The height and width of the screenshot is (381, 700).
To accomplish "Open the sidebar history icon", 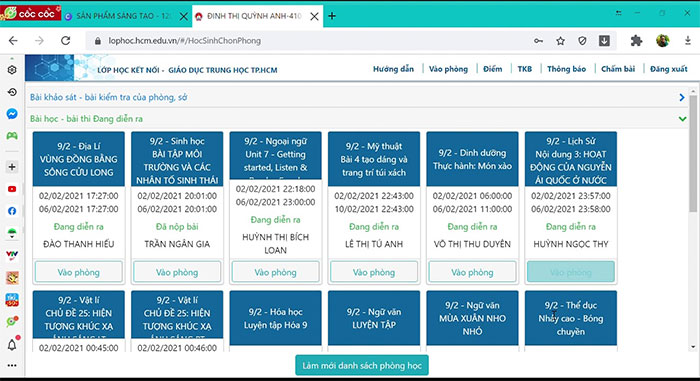I will click(12, 92).
